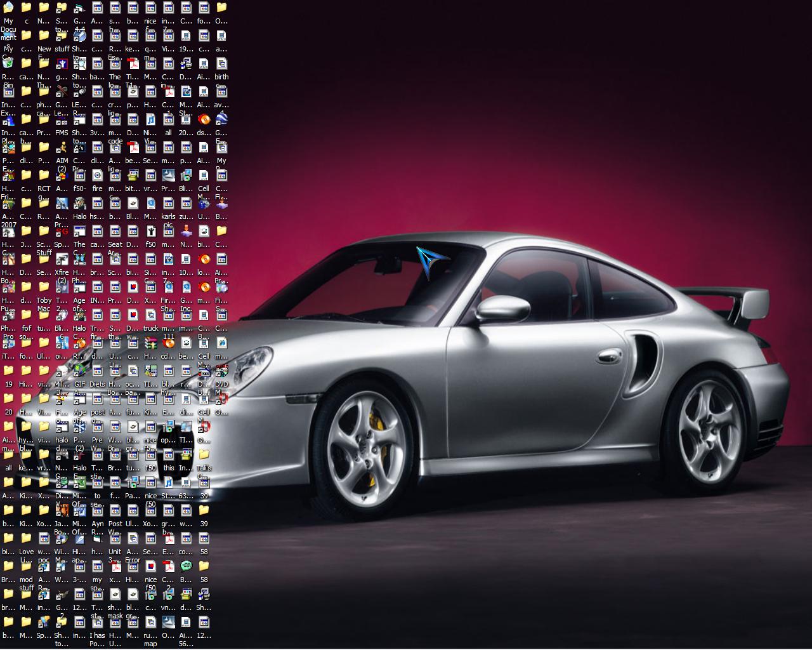Open the RCT folder

44,176
